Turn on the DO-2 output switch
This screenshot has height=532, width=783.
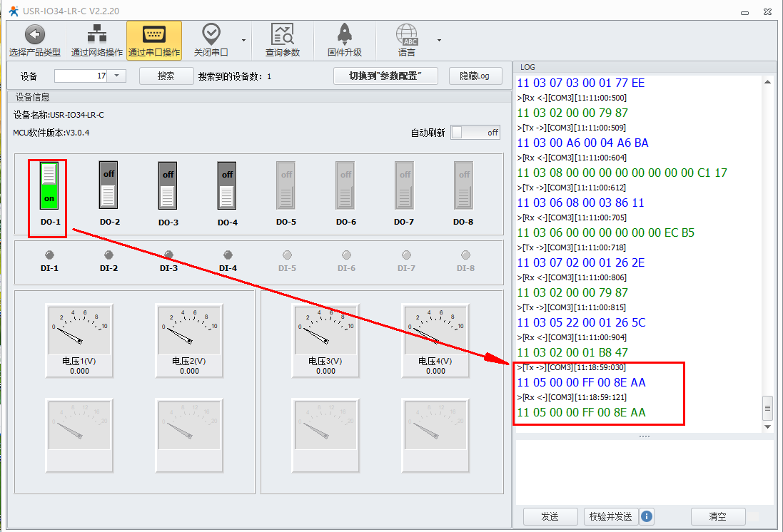pos(108,185)
